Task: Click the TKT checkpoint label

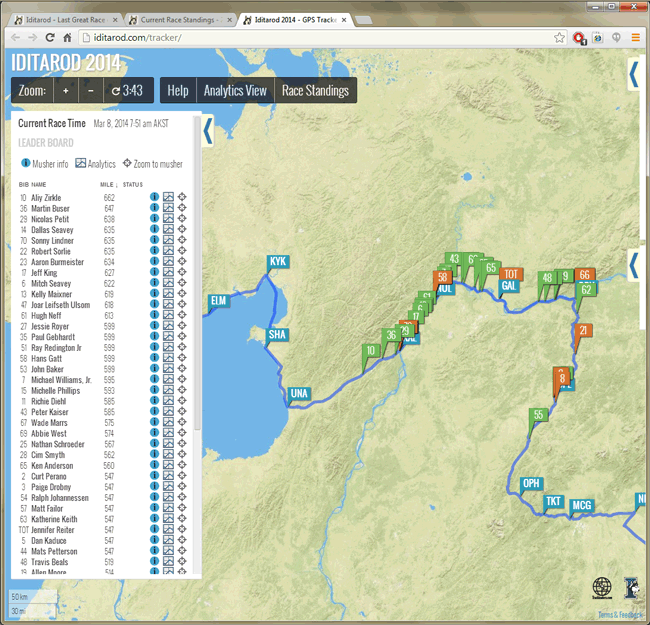Action: (x=553, y=502)
